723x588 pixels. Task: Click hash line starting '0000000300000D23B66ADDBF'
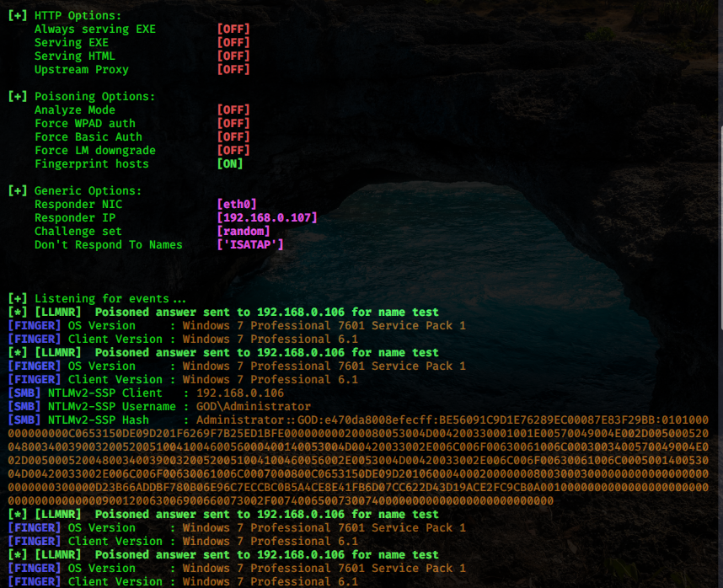click(358, 488)
